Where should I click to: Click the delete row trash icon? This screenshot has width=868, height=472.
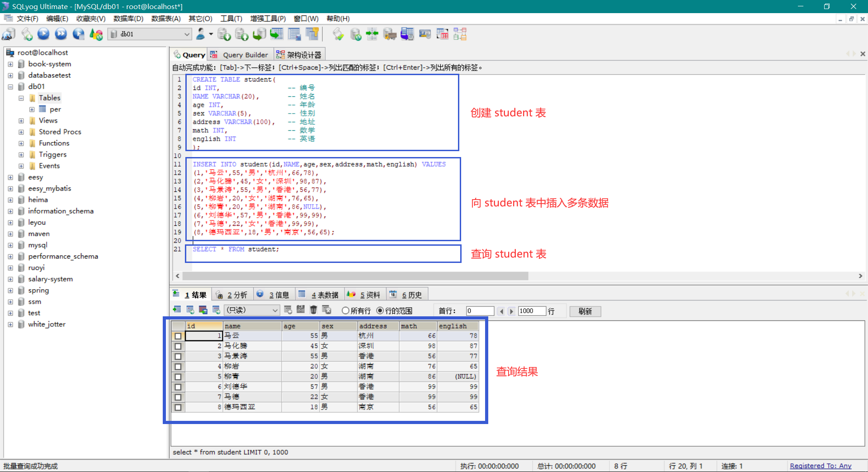pos(313,310)
